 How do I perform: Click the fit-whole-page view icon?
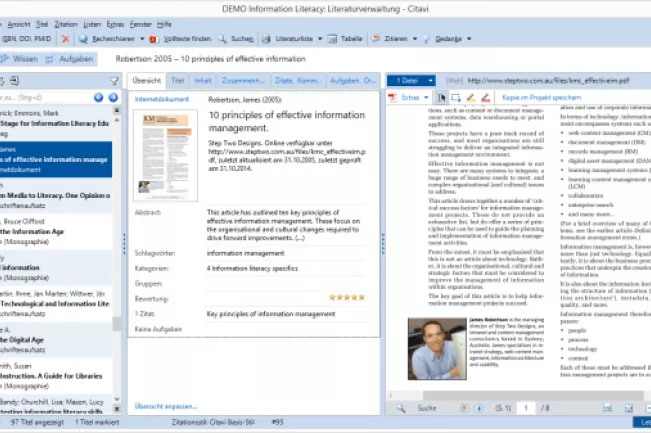click(x=629, y=408)
